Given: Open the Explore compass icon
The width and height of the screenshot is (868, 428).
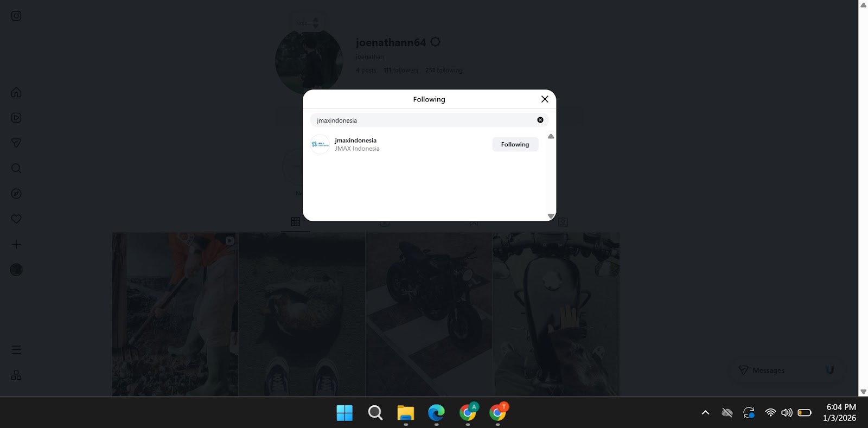Looking at the screenshot, I should 16,194.
